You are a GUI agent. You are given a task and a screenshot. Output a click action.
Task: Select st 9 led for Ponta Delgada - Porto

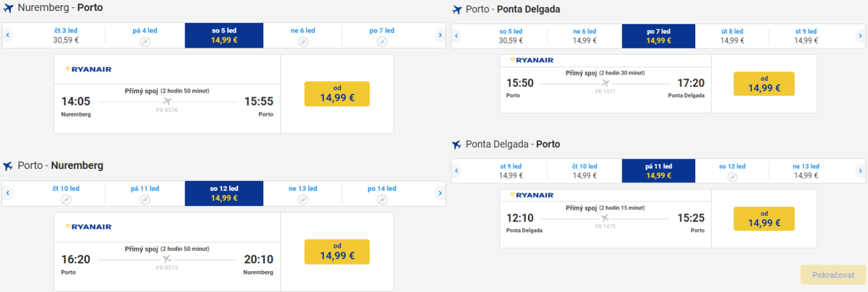(511, 171)
